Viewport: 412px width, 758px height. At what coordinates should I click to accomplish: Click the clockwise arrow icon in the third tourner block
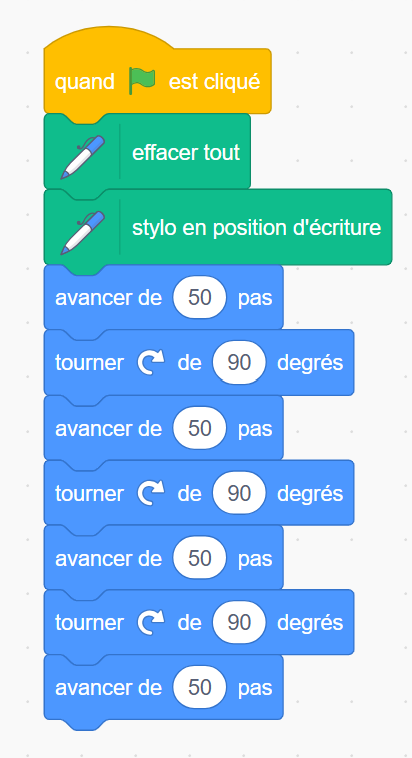point(151,623)
